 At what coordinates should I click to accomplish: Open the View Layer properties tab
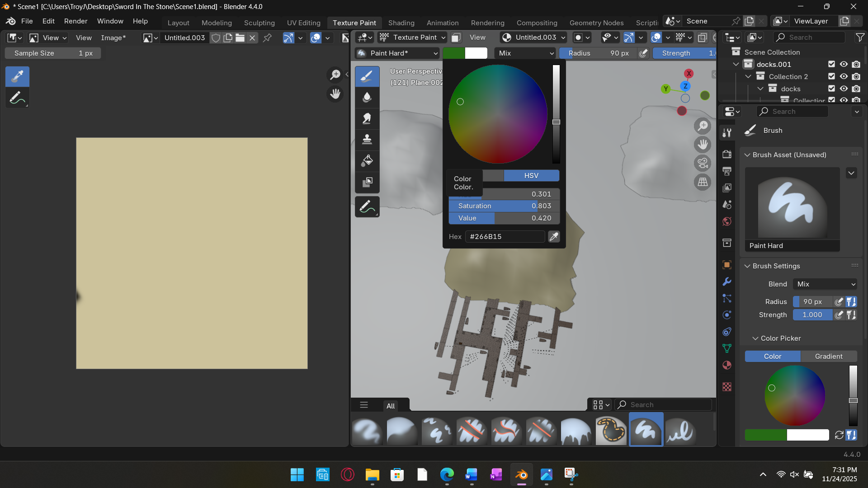click(727, 188)
